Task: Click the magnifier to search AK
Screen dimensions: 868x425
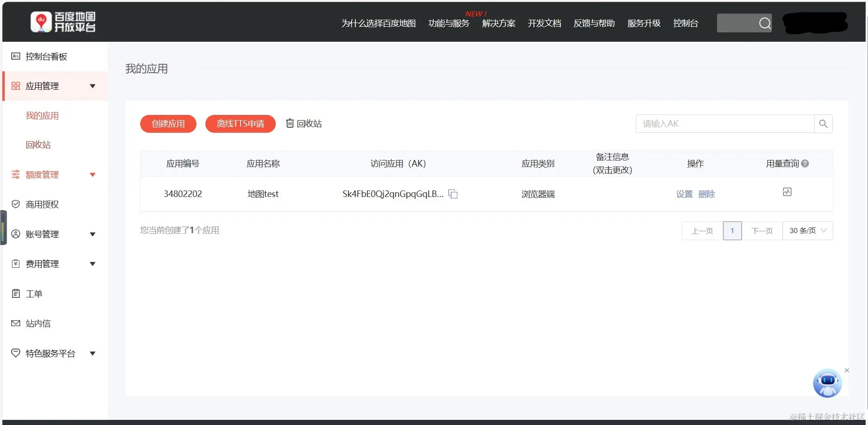Action: click(x=823, y=123)
